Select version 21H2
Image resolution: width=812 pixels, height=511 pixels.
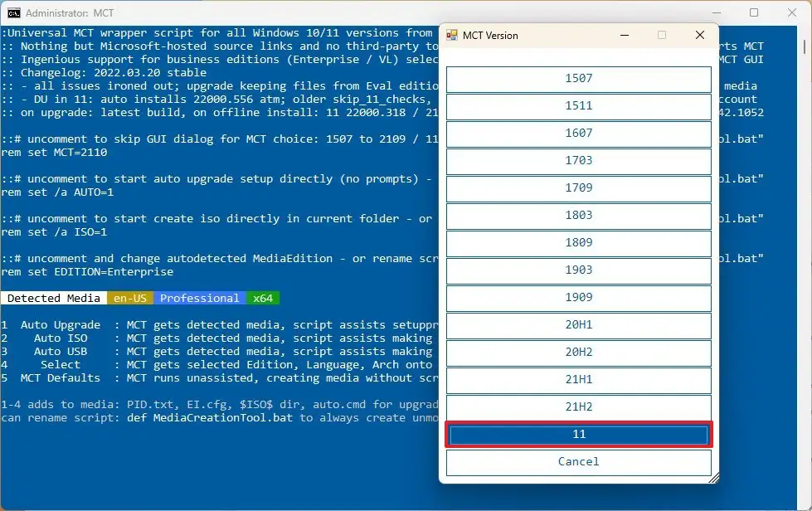tap(578, 407)
